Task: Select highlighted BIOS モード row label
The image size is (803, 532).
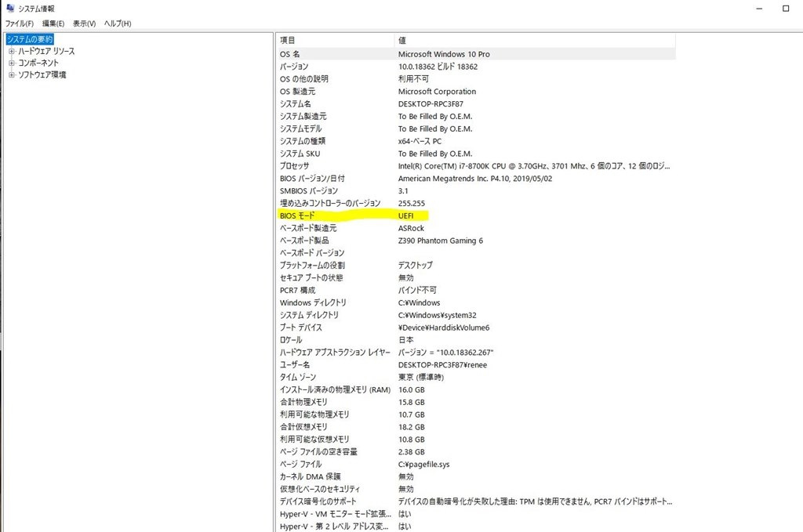Action: 297,216
